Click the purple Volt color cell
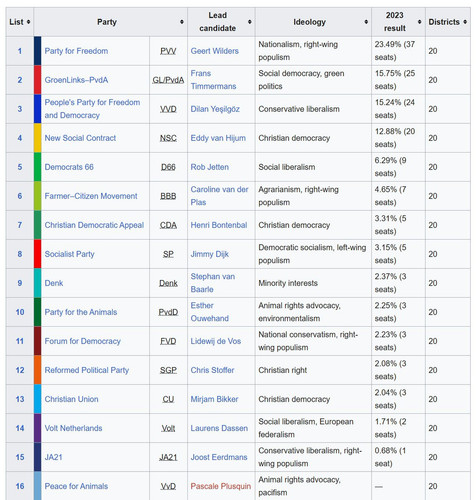 [x=38, y=428]
